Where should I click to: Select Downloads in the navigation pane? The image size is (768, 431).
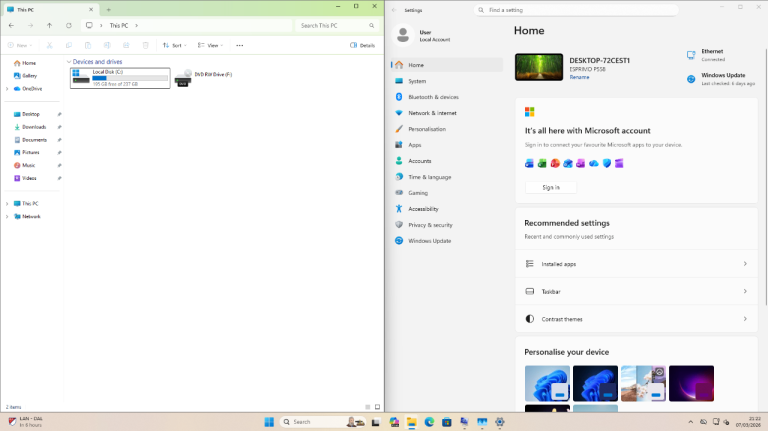point(34,127)
